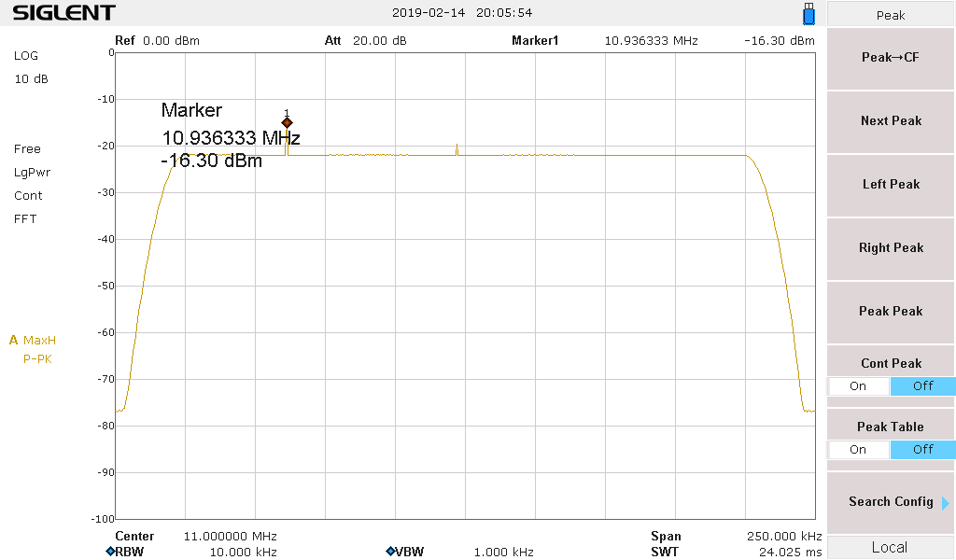The width and height of the screenshot is (956, 560).
Task: Click the date and time display
Action: [x=462, y=13]
